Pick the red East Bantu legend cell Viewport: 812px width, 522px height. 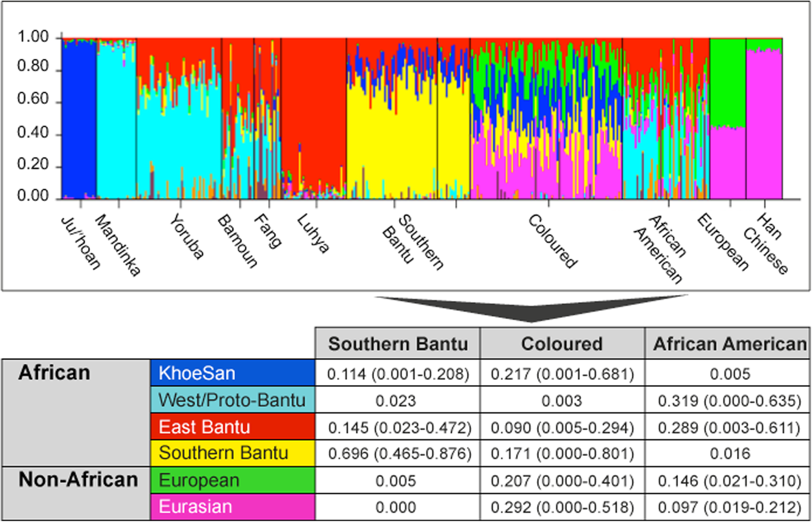[x=232, y=427]
